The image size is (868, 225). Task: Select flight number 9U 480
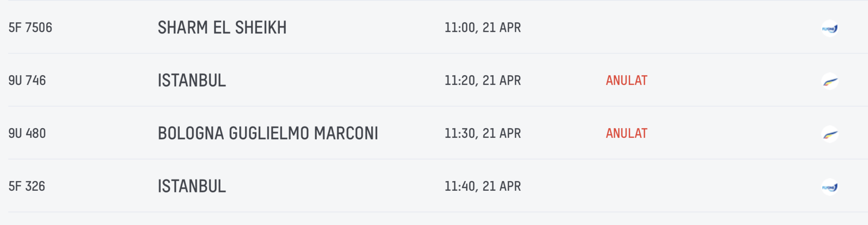tap(27, 133)
